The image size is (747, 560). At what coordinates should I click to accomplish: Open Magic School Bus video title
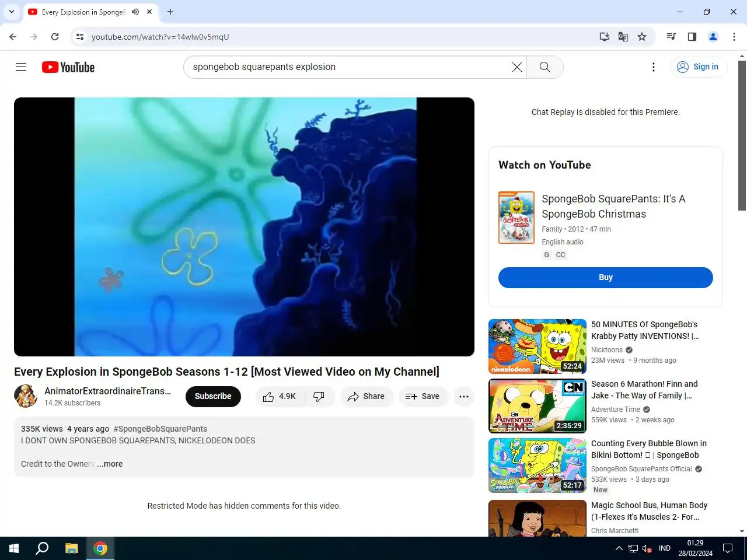click(x=649, y=511)
